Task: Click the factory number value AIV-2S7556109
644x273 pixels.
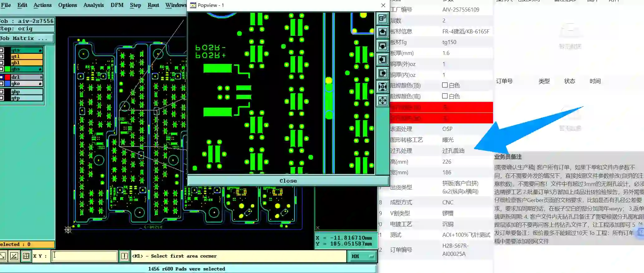Action: point(461,10)
